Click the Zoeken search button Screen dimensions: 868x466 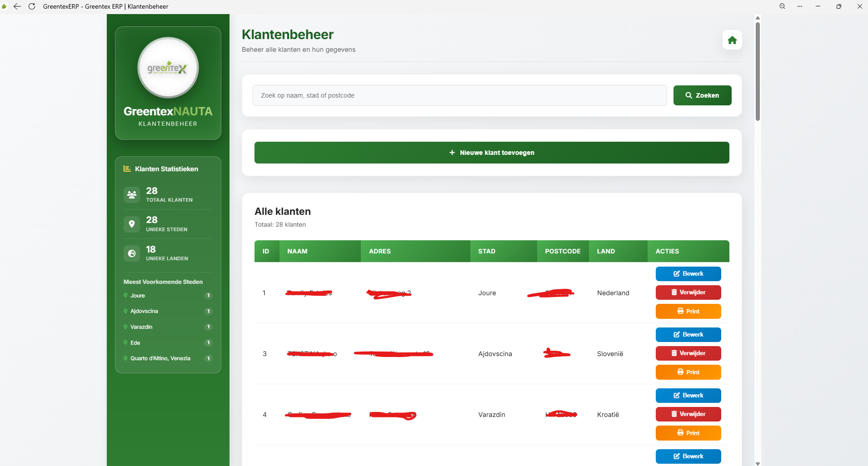[x=702, y=95]
